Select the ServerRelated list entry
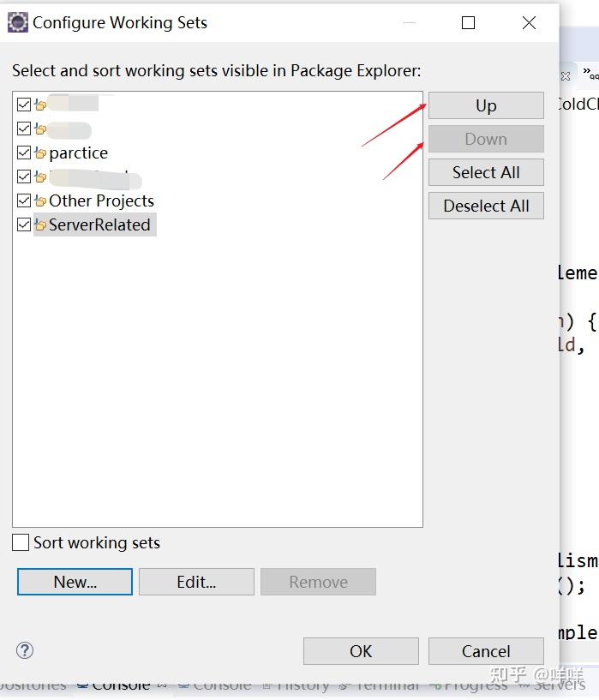Screen dimensions: 599x700 click(x=99, y=225)
